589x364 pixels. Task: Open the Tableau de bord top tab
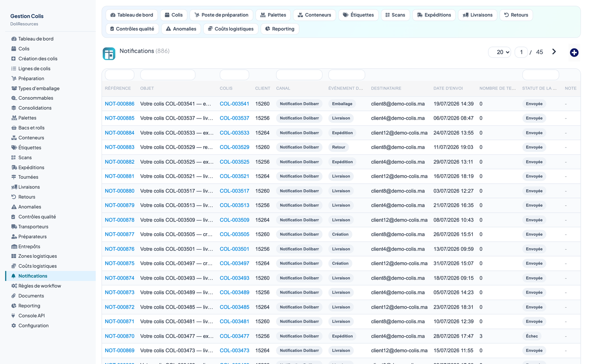pos(132,15)
